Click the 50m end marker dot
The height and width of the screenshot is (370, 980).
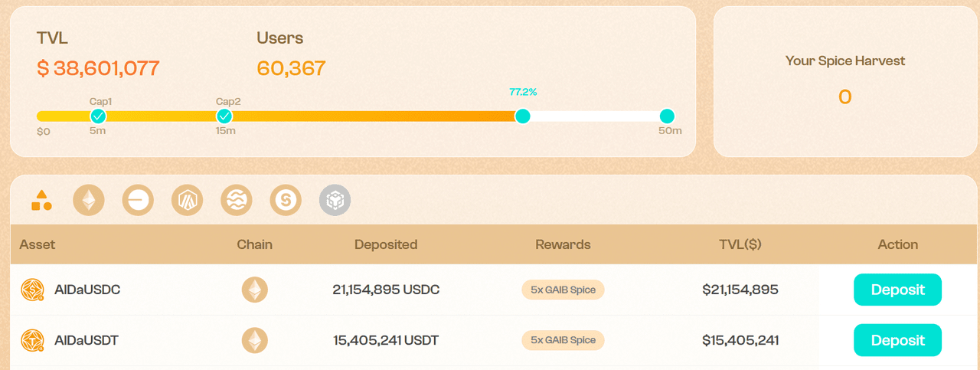click(667, 116)
